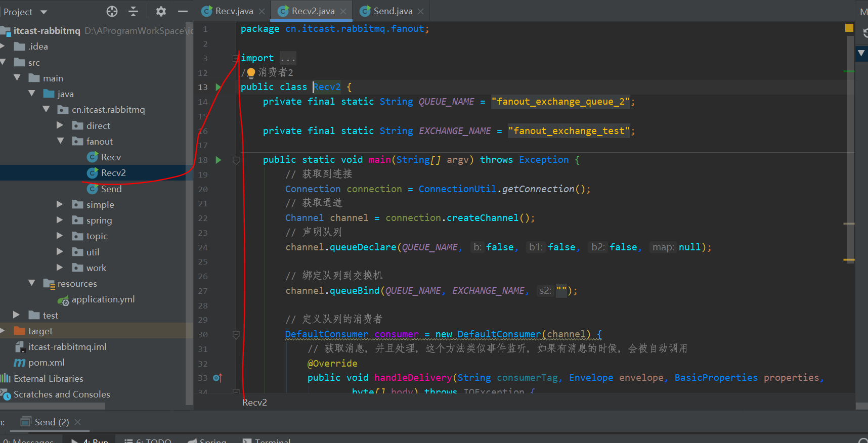Click queueBind method call
868x443 pixels.
click(x=355, y=291)
